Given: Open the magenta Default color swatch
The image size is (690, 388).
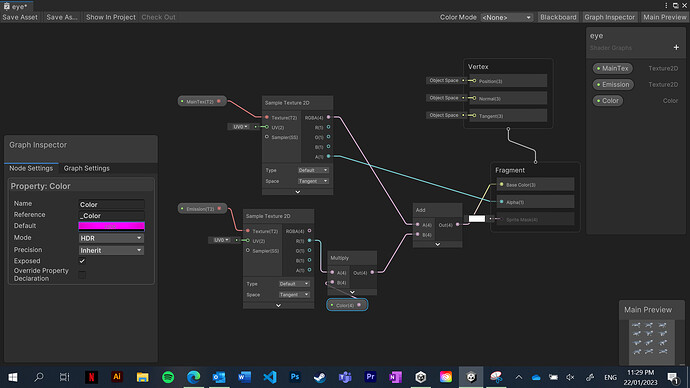Looking at the screenshot, I should 111,226.
